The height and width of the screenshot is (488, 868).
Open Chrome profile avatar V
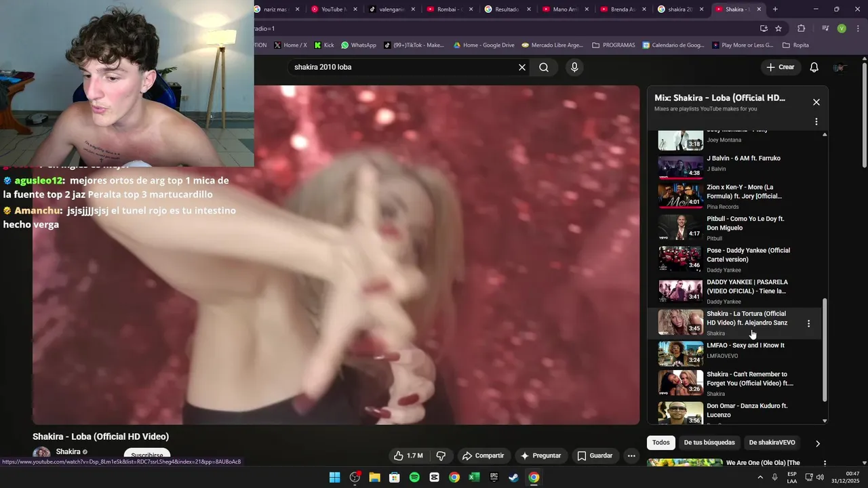point(842,28)
